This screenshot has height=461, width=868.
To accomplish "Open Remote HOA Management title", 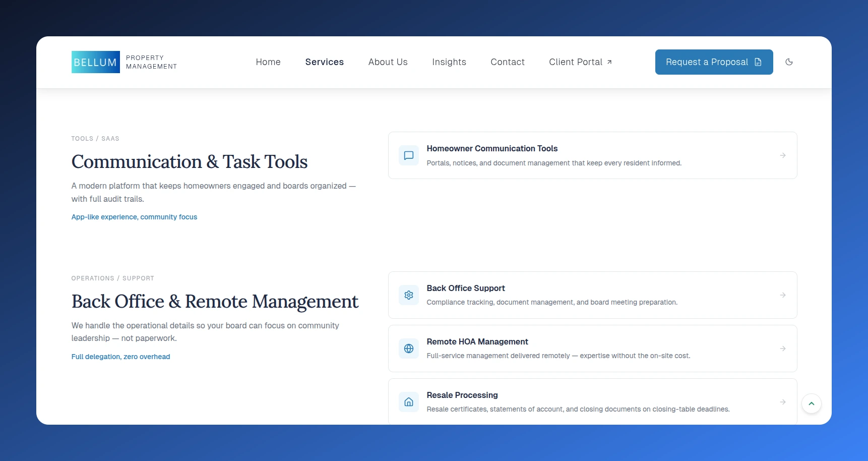I will (x=477, y=341).
